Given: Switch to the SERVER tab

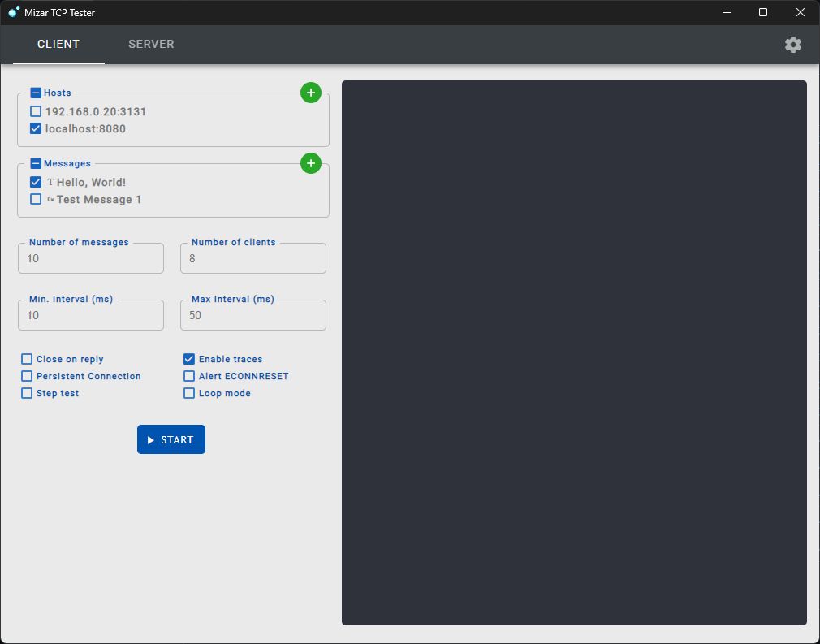Looking at the screenshot, I should pyautogui.click(x=150, y=45).
